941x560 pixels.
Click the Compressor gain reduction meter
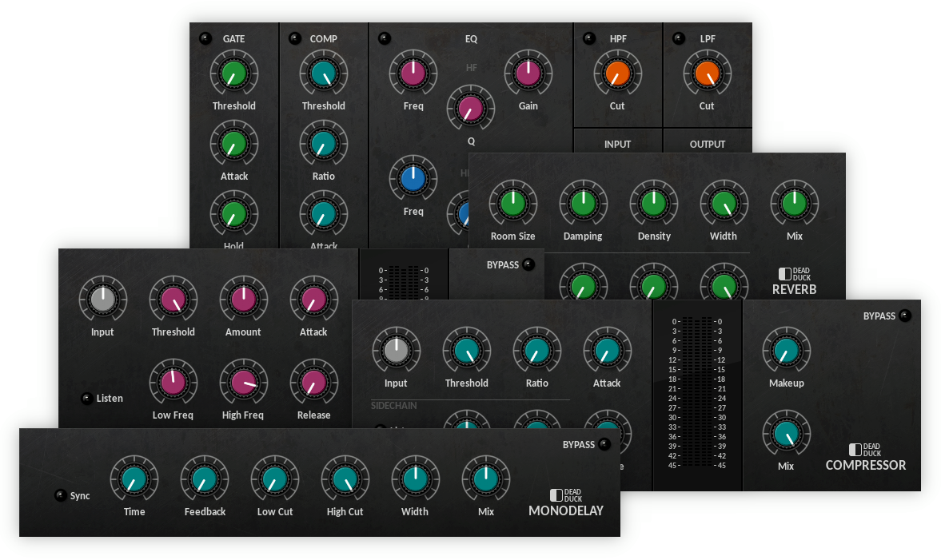pos(696,393)
